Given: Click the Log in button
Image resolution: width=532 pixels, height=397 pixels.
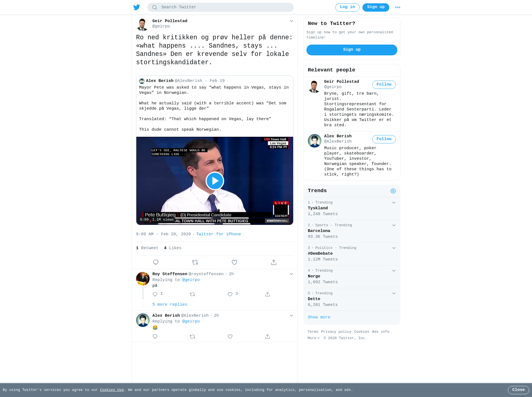Looking at the screenshot, I should tap(347, 7).
